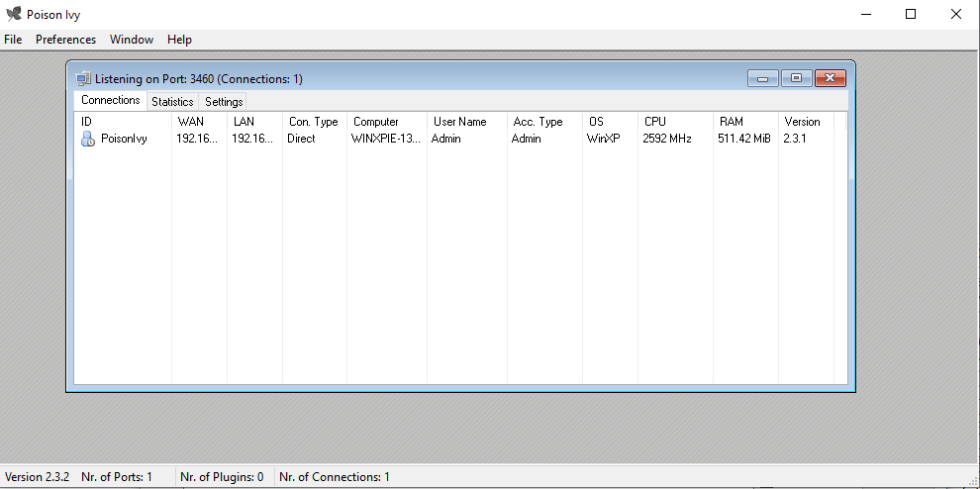Click the monitor icon in the listening window title

tap(84, 78)
